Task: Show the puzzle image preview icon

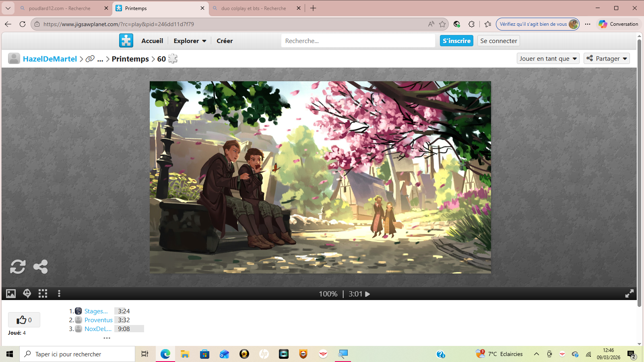Action: coord(11,294)
